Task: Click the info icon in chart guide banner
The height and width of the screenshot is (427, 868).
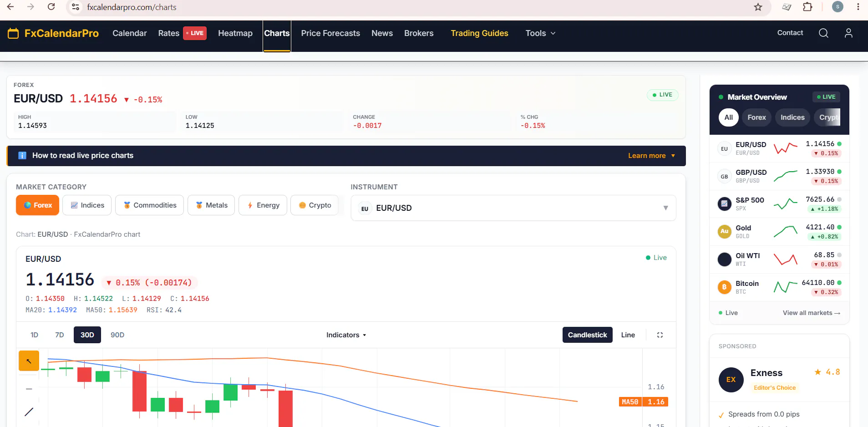Action: pyautogui.click(x=22, y=156)
